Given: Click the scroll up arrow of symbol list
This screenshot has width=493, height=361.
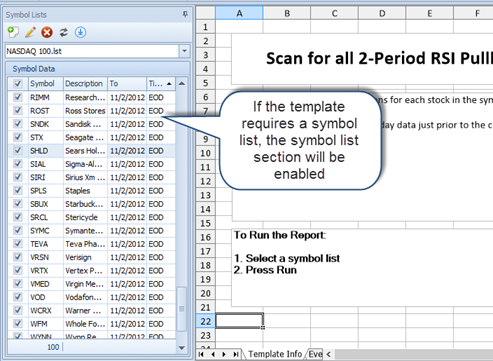Looking at the screenshot, I should click(x=182, y=83).
